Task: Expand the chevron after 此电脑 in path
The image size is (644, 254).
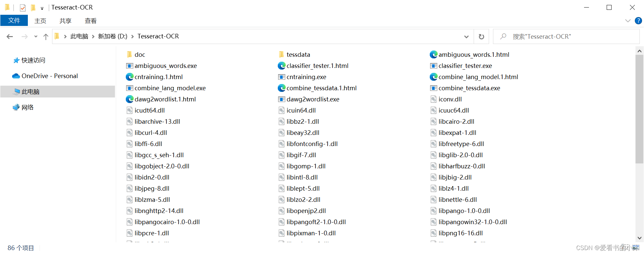Action: point(93,36)
